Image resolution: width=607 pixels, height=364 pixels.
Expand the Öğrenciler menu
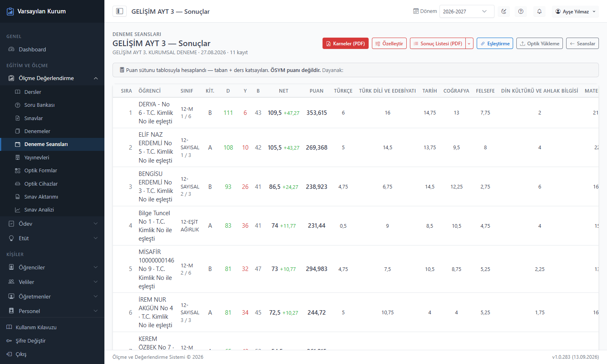(x=52, y=267)
